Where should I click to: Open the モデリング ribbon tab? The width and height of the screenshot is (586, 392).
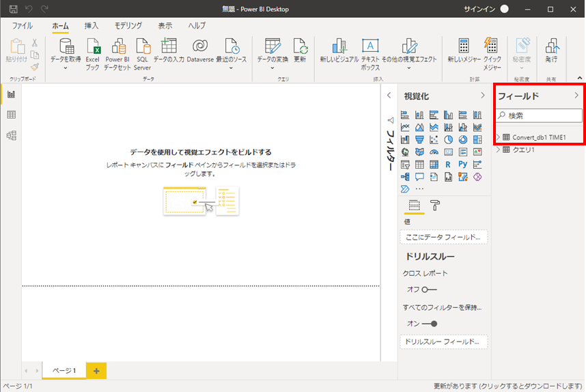pos(128,25)
